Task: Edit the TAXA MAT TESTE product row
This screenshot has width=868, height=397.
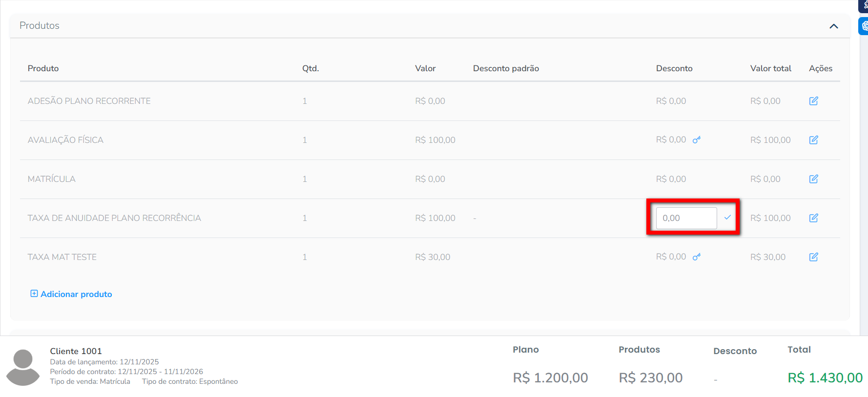Action: tap(813, 257)
